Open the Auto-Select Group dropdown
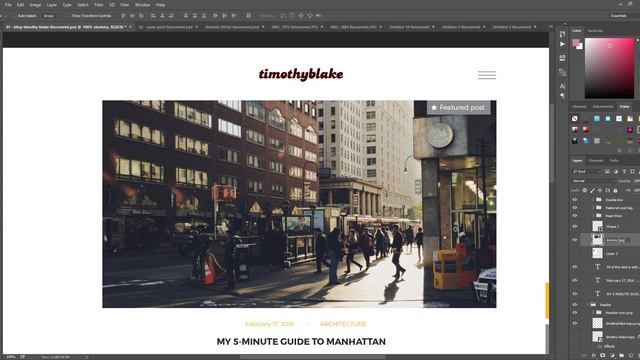Image resolution: width=640 pixels, height=360 pixels. [x=51, y=16]
